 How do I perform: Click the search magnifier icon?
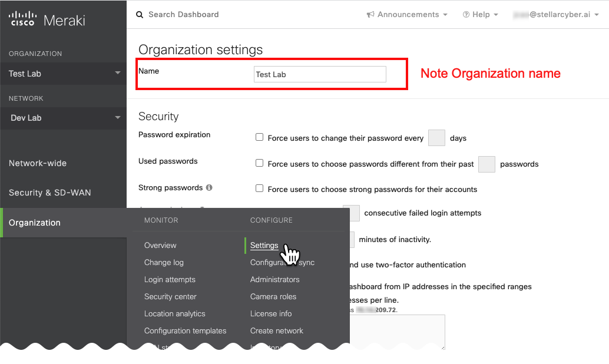click(140, 15)
